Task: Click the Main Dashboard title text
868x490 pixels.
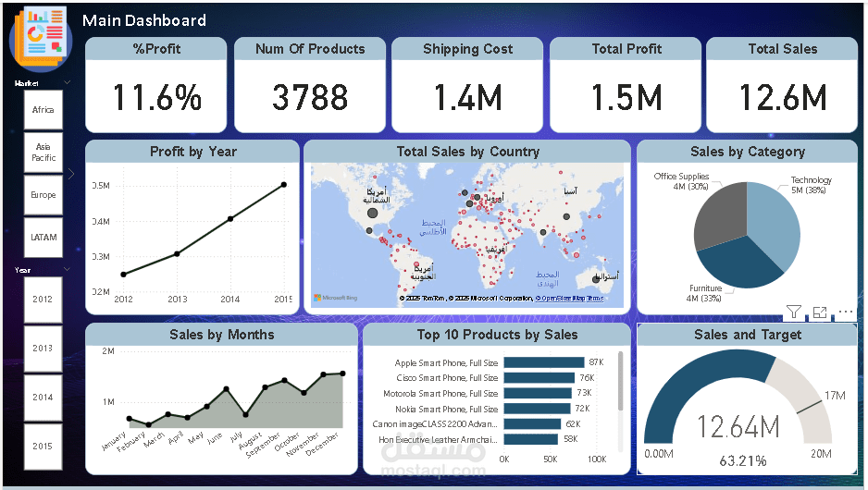Action: pos(144,20)
